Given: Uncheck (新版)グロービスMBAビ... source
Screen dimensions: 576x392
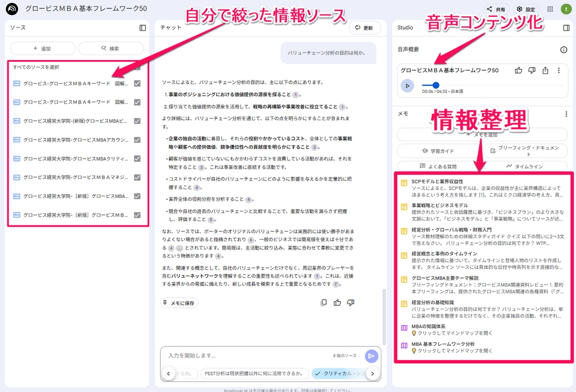Looking at the screenshot, I should pyautogui.click(x=137, y=121).
